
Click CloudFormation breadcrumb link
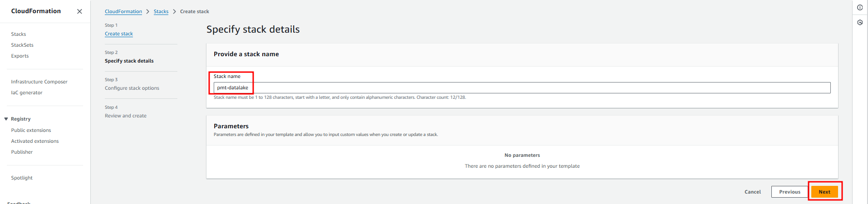[x=123, y=11]
